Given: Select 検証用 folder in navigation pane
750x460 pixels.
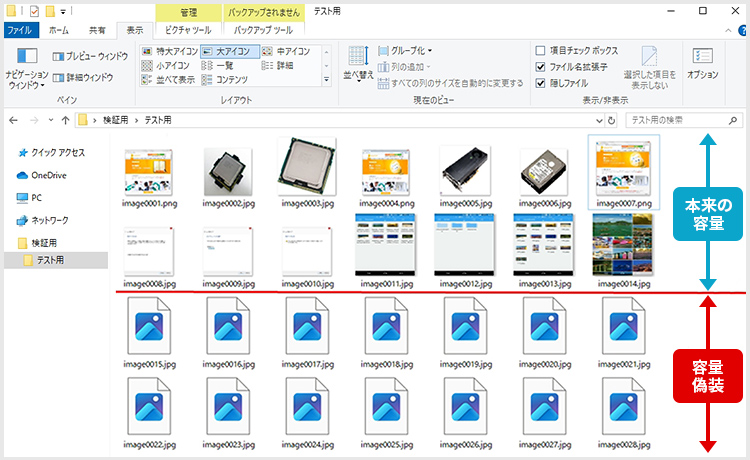Looking at the screenshot, I should point(37,243).
